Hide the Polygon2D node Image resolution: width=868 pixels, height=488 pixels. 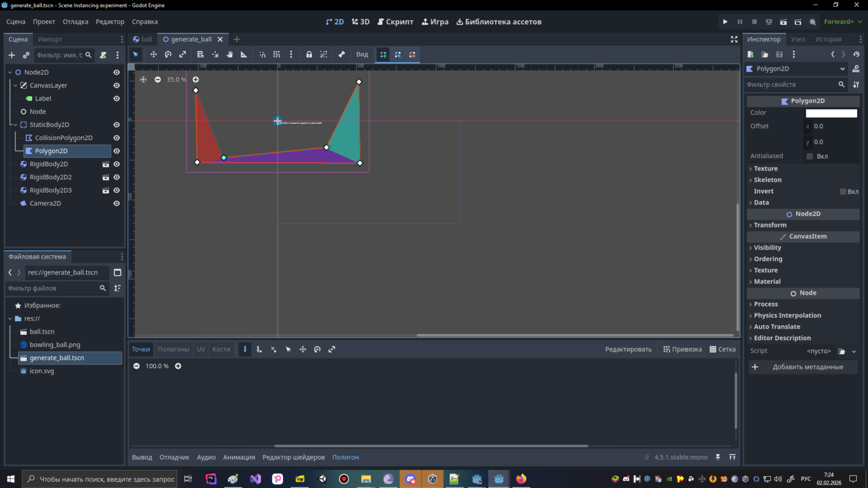point(116,151)
